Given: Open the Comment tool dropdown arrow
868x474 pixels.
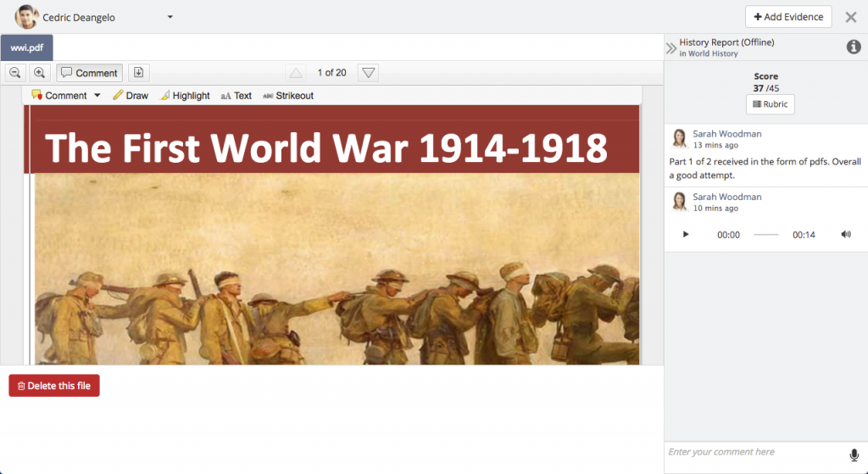Looking at the screenshot, I should [x=97, y=95].
